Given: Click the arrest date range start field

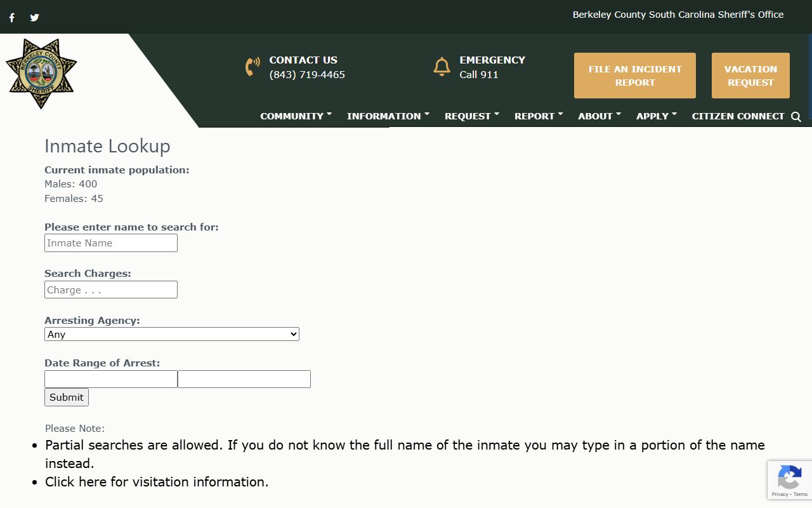Looking at the screenshot, I should click(111, 379).
